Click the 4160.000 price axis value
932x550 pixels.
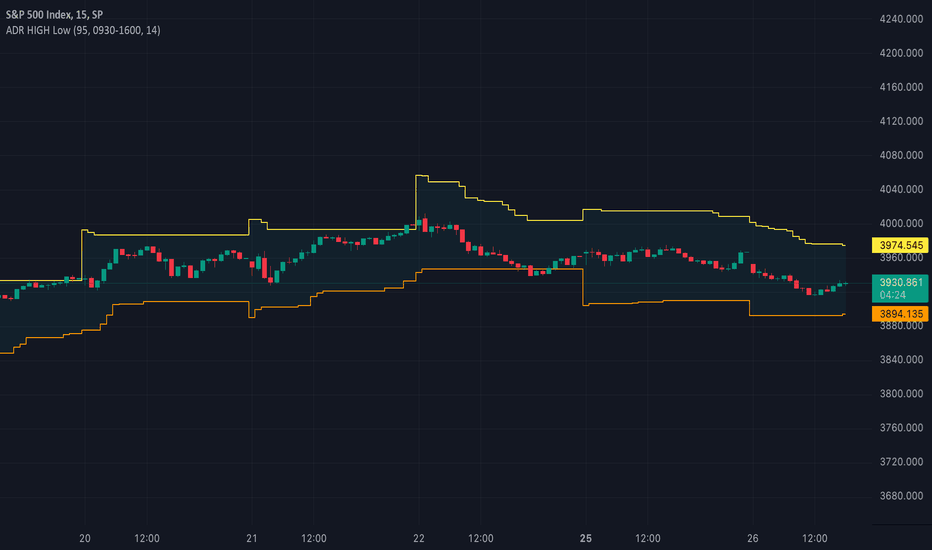point(901,87)
